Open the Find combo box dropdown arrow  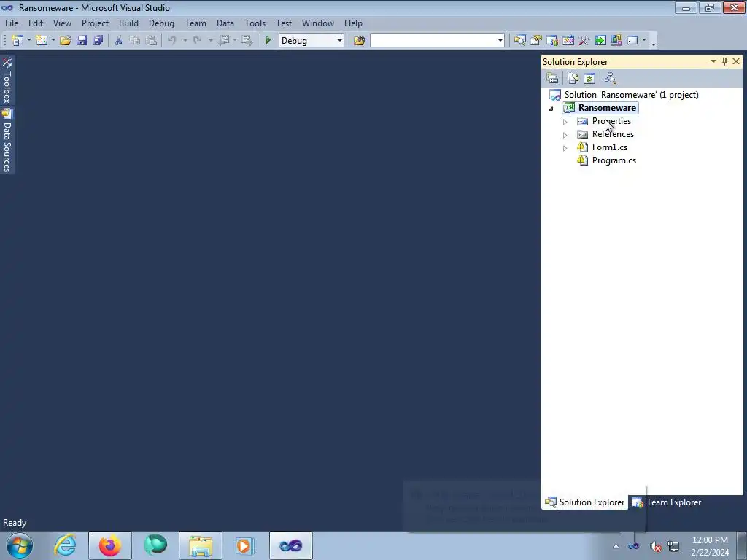click(x=500, y=41)
